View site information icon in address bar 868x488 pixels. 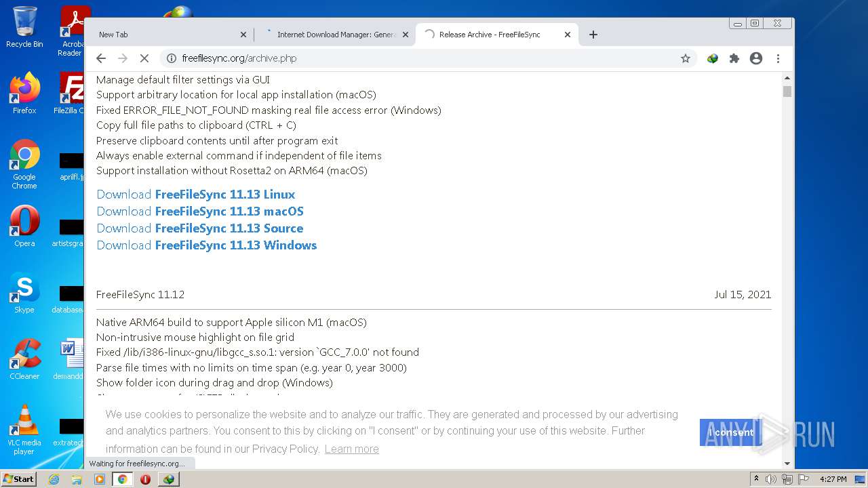point(172,58)
